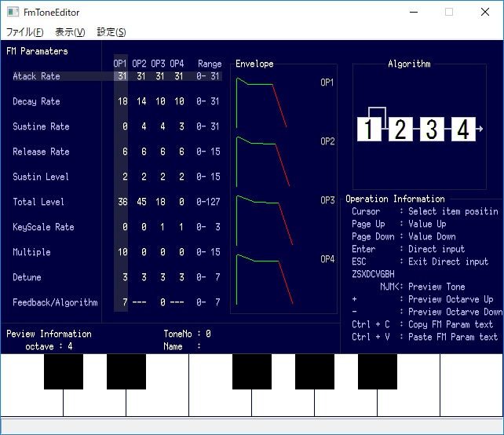Click the ToneNo value field
504x435 pixels.
pos(208,334)
